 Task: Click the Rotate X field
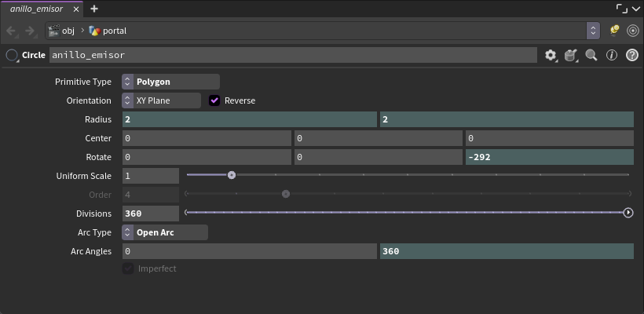pyautogui.click(x=207, y=157)
